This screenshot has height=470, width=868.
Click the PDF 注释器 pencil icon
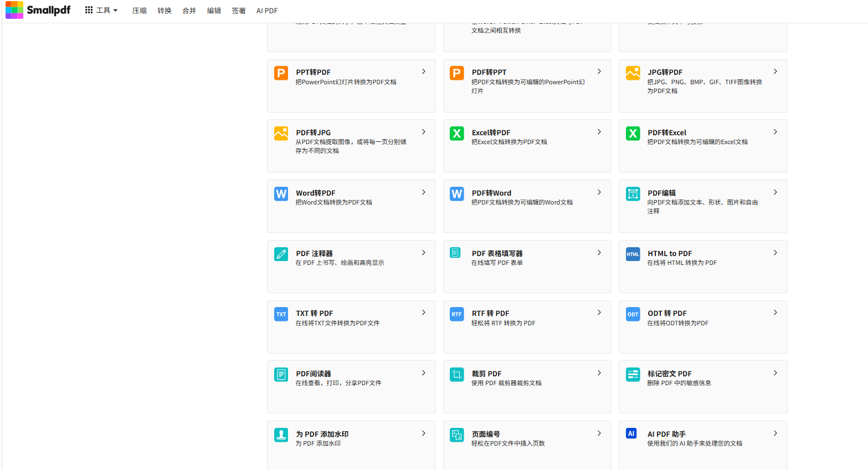pos(281,254)
